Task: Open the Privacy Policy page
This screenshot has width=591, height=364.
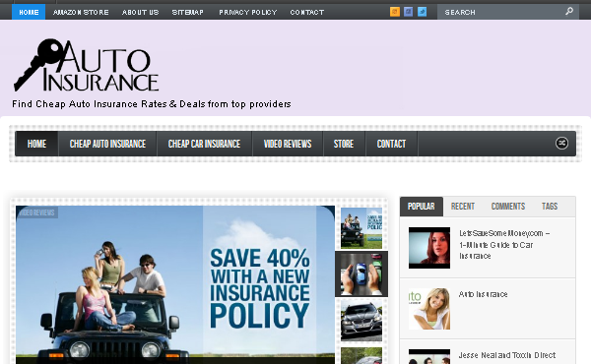Action: point(248,13)
